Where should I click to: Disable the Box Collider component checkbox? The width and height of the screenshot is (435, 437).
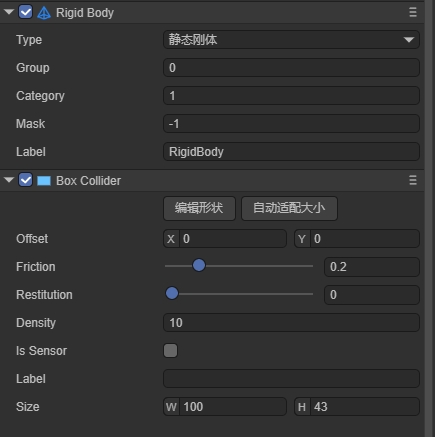(x=25, y=180)
